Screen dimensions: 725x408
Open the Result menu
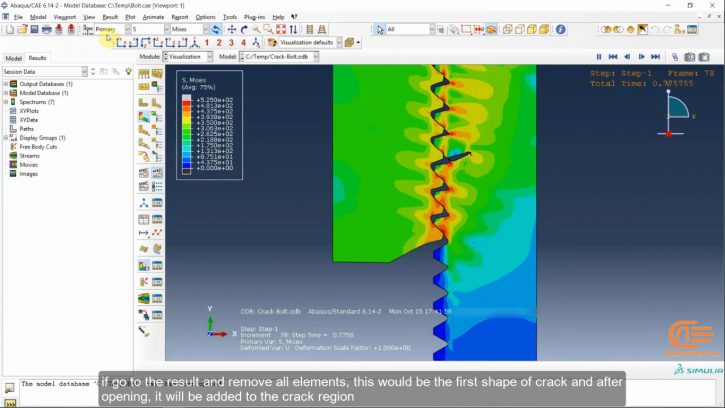[110, 17]
